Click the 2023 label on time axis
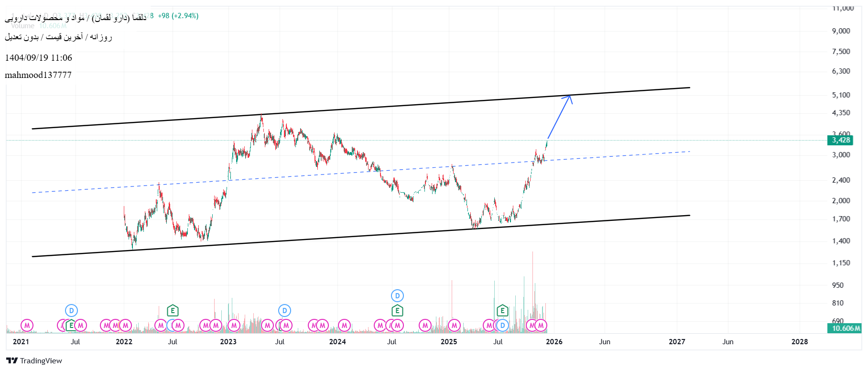Viewport: 868px width, 371px height. (x=228, y=341)
